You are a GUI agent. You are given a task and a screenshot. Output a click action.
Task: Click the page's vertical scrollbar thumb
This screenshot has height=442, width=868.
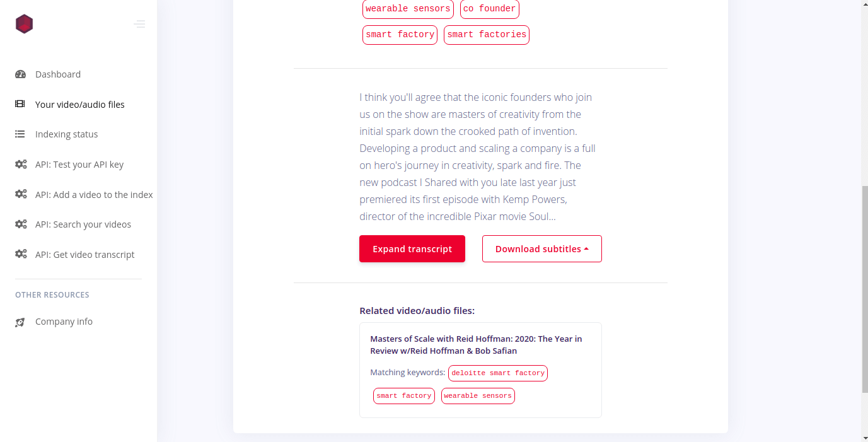point(864,290)
